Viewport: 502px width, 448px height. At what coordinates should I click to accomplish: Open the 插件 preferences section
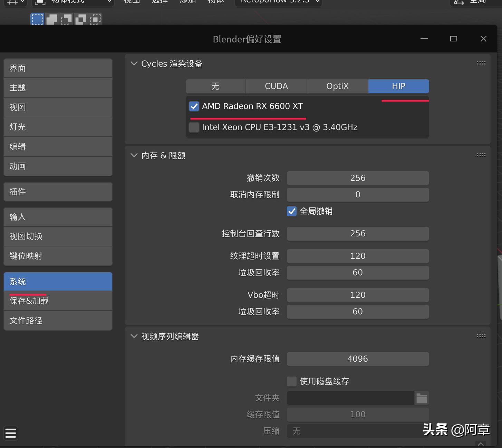[57, 192]
